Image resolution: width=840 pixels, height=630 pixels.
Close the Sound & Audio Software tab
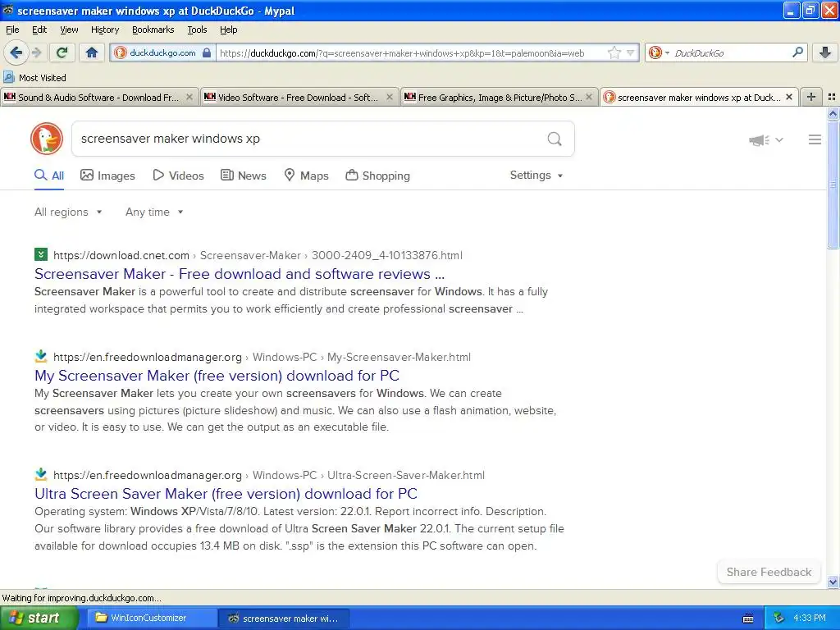(x=189, y=97)
